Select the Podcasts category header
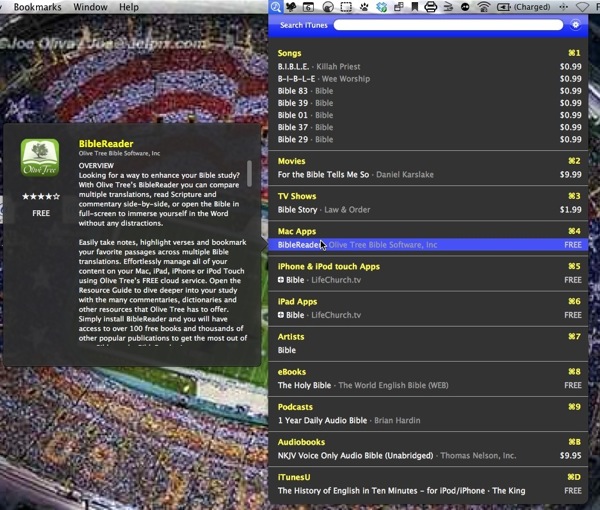Viewport: 600px width, 510px height. (295, 407)
